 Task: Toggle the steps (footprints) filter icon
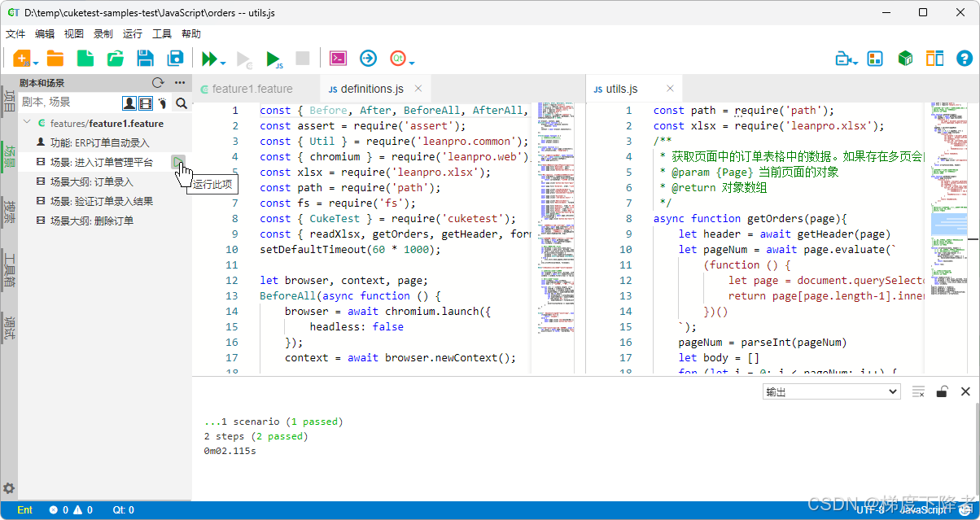point(163,103)
